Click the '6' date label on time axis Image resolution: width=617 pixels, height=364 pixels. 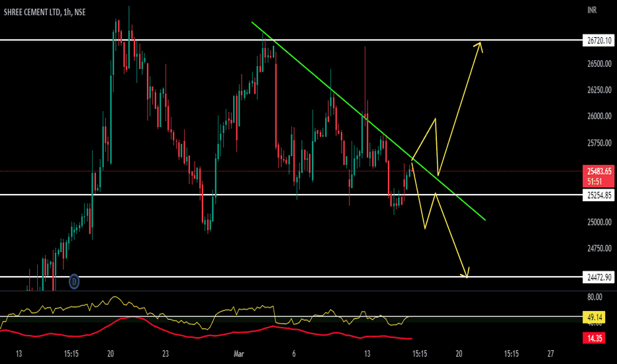pos(293,354)
